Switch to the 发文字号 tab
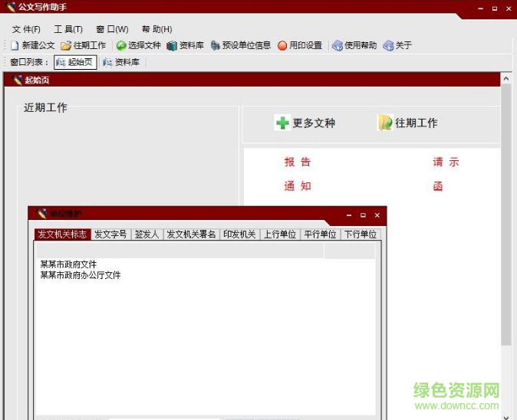 pos(110,235)
